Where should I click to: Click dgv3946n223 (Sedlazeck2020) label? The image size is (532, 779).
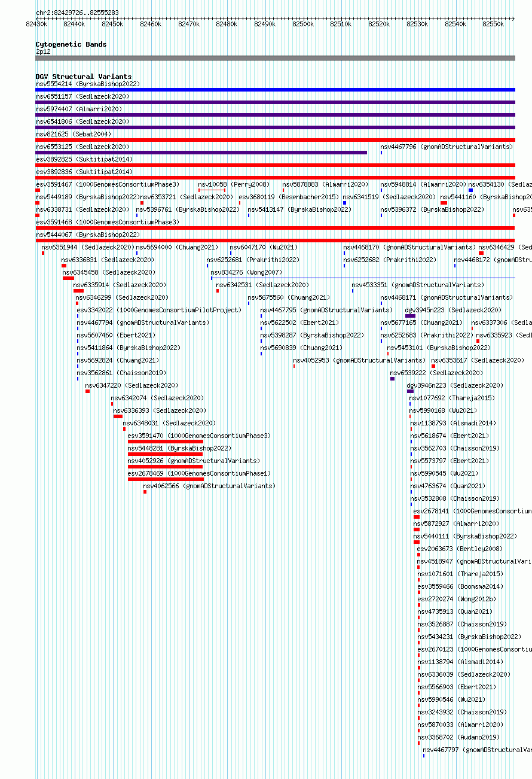[455, 386]
